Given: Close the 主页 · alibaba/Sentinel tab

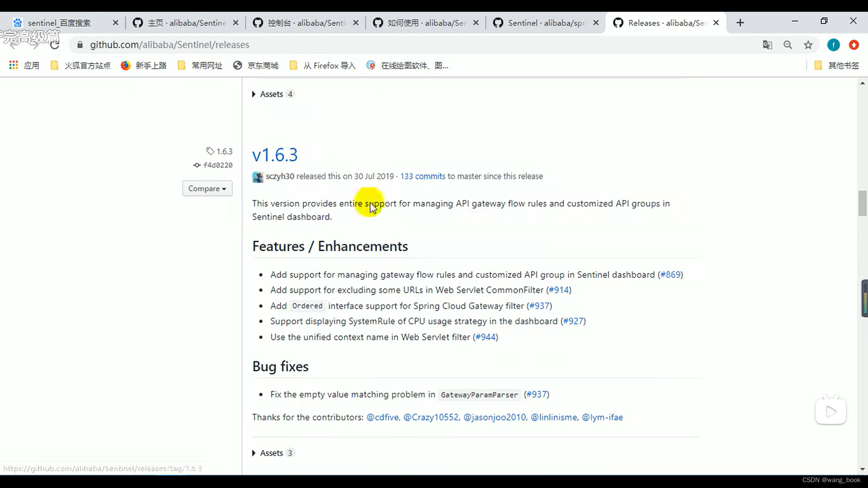Looking at the screenshot, I should coord(236,23).
